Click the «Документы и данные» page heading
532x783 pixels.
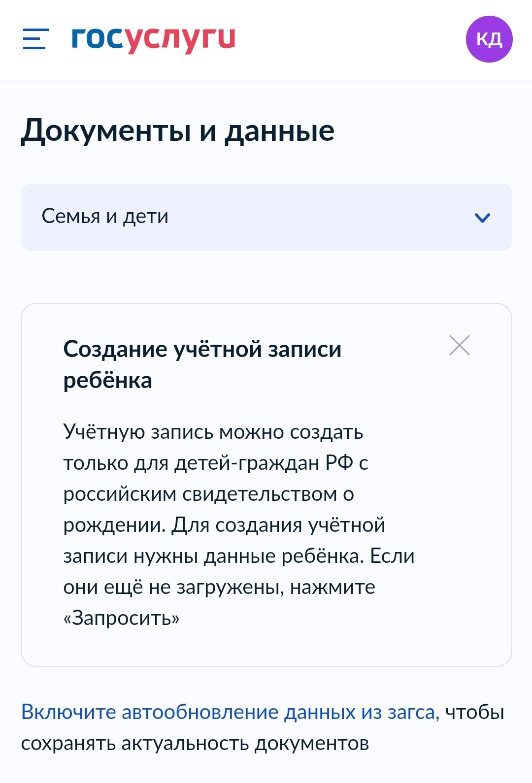177,131
